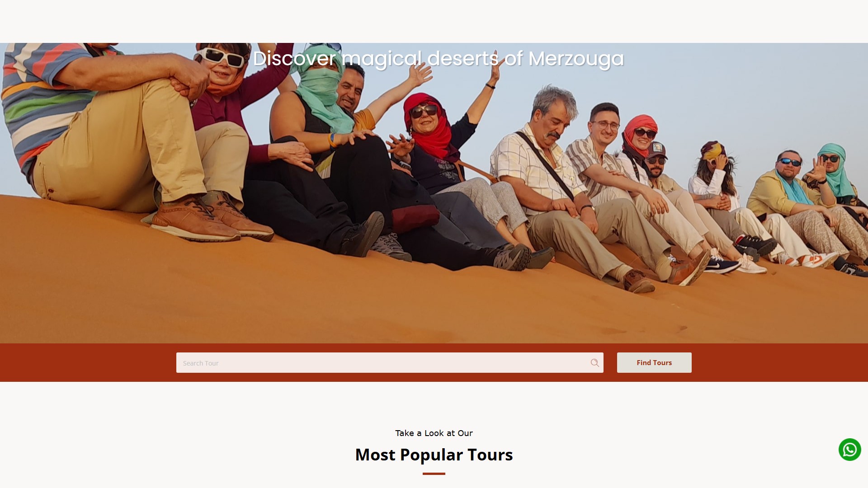This screenshot has height=488, width=868.
Task: Click the dark red search bar background
Action: tap(90, 363)
